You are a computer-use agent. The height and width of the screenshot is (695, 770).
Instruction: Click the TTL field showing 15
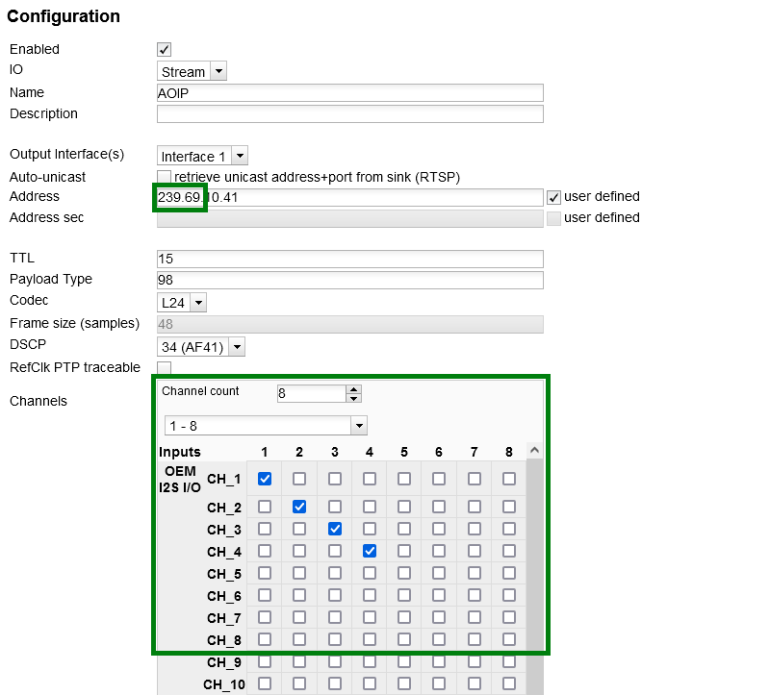(x=350, y=259)
